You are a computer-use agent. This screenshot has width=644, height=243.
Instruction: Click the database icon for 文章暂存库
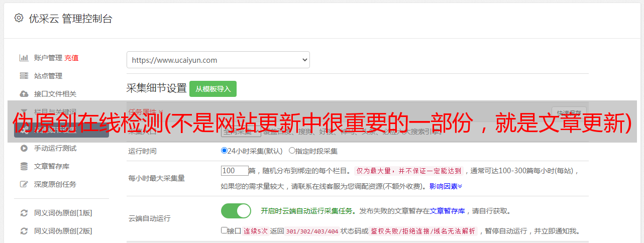pos(24,166)
